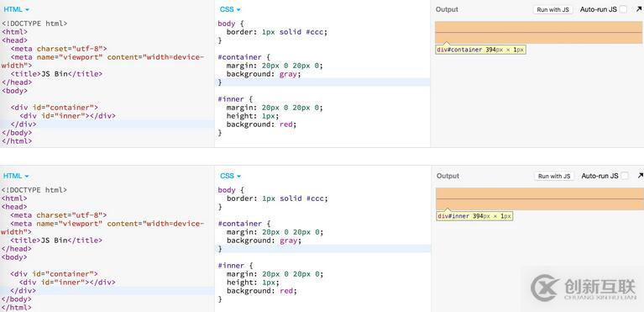Viewport: 644px width, 312px height.
Task: Select the upper Output panel label
Action: pos(447,9)
